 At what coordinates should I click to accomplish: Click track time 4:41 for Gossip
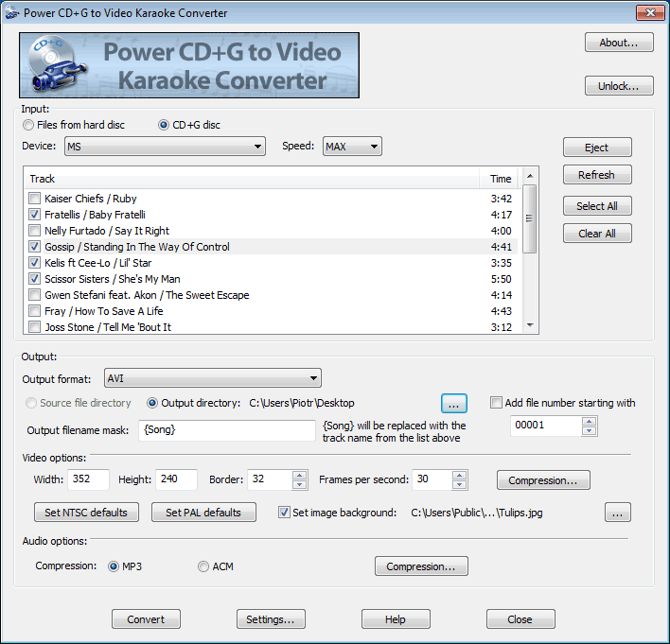pos(501,247)
